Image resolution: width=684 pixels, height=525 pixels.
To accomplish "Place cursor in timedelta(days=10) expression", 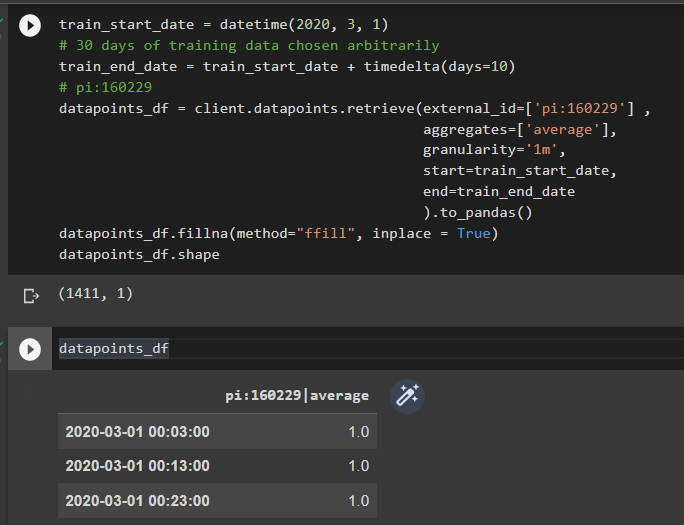I will (x=439, y=66).
